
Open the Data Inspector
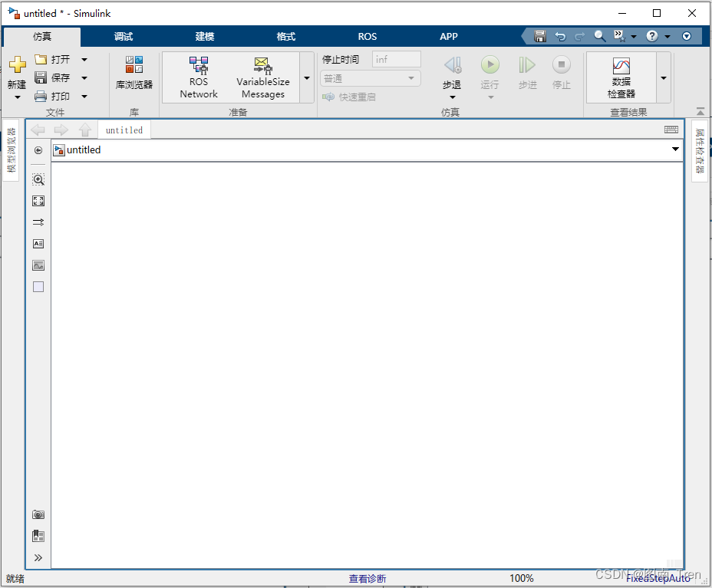coord(621,77)
